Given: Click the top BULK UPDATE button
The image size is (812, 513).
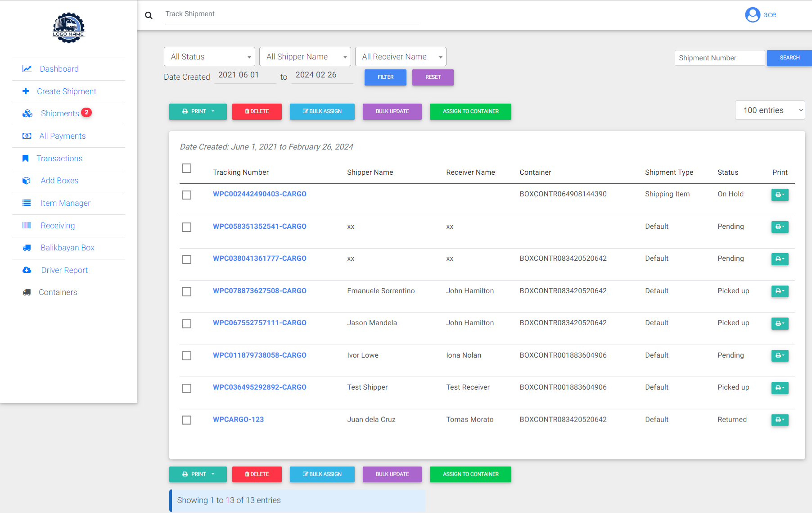Looking at the screenshot, I should click(392, 111).
